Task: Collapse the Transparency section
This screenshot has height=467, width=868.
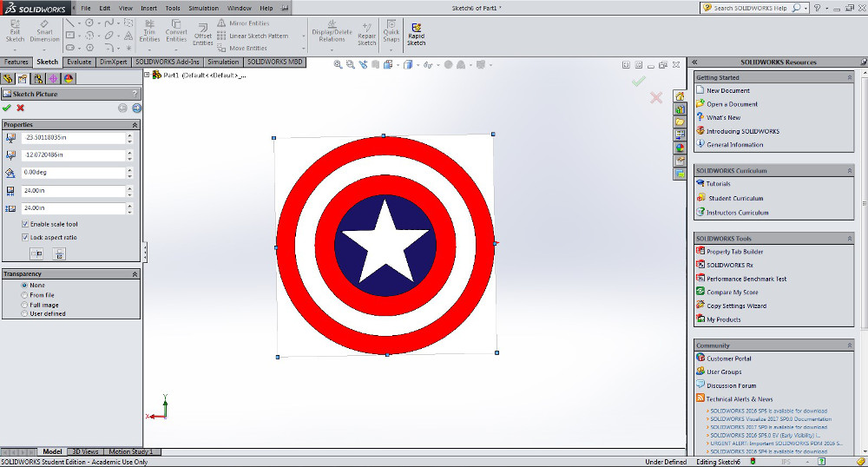Action: pos(135,274)
